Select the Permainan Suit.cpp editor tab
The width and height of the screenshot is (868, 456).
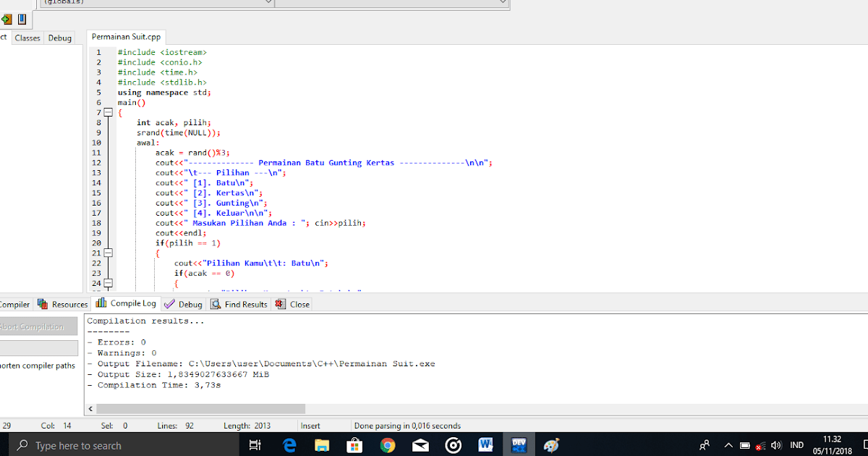point(126,36)
